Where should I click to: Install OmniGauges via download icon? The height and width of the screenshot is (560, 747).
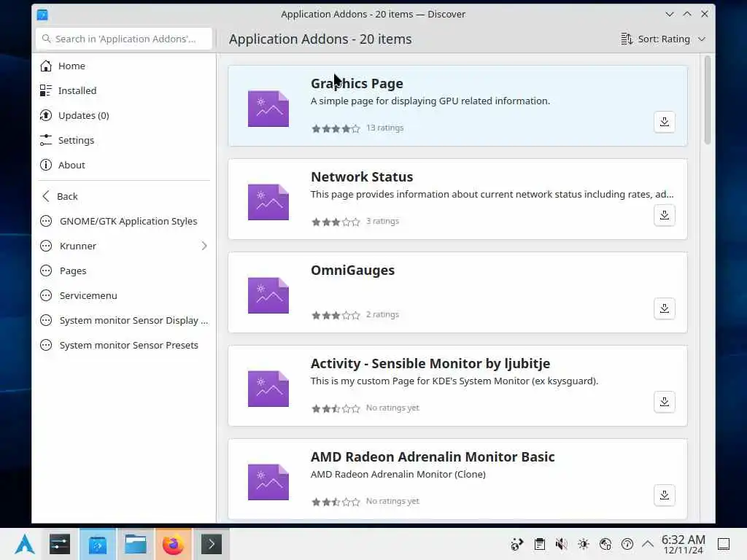point(664,308)
